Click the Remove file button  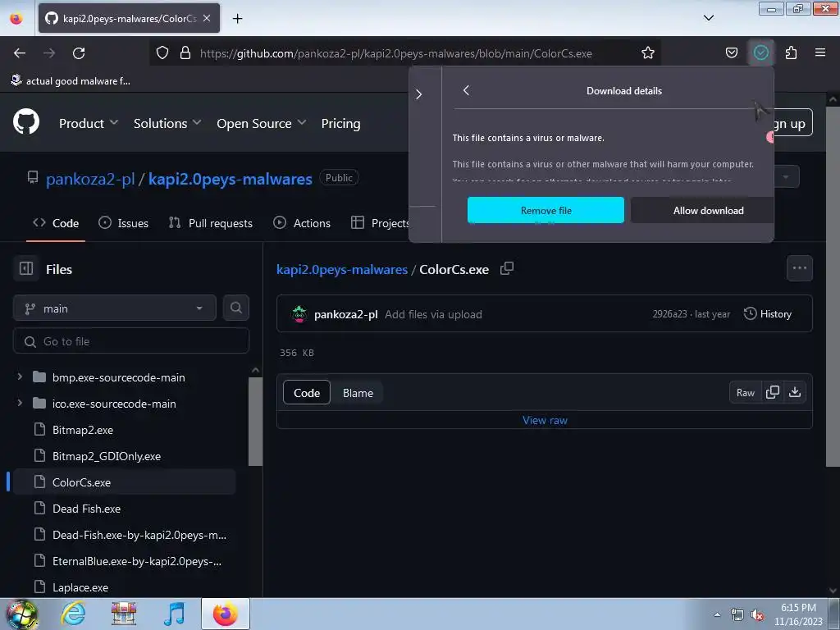[546, 210]
